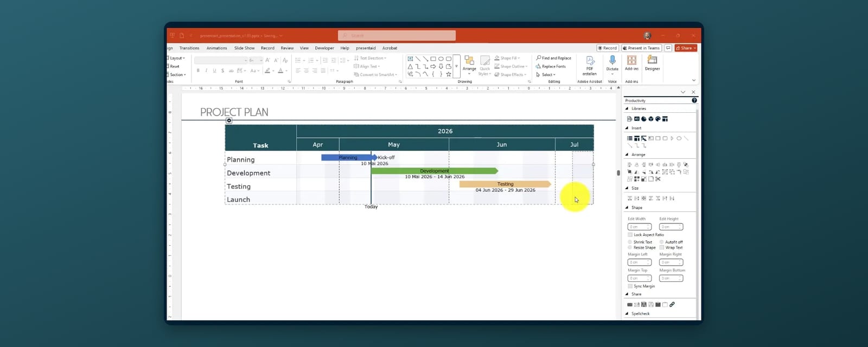This screenshot has width=868, height=347.
Task: Open the Add-ins gallery
Action: (631, 63)
